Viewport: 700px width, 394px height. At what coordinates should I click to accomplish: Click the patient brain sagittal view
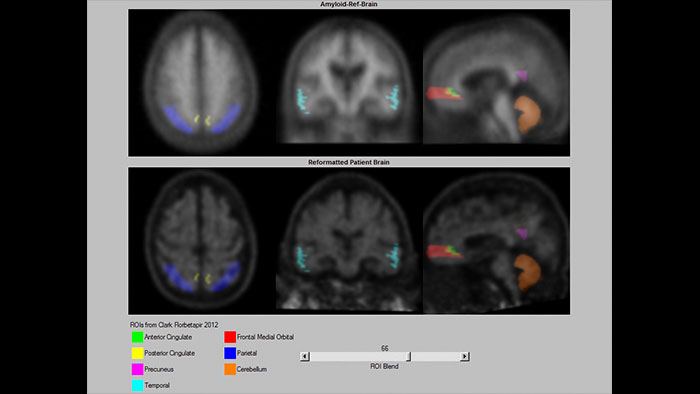pyautogui.click(x=496, y=242)
